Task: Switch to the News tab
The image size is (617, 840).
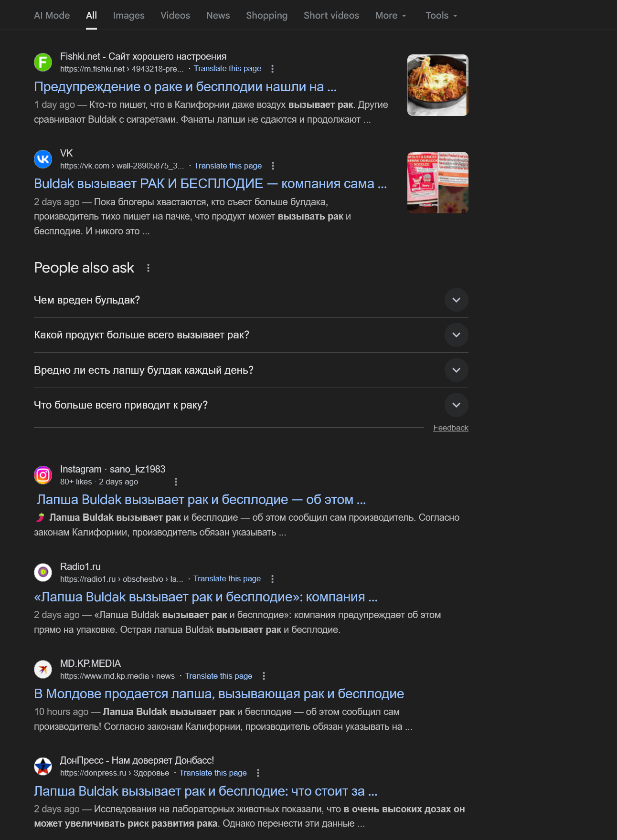Action: pyautogui.click(x=218, y=15)
